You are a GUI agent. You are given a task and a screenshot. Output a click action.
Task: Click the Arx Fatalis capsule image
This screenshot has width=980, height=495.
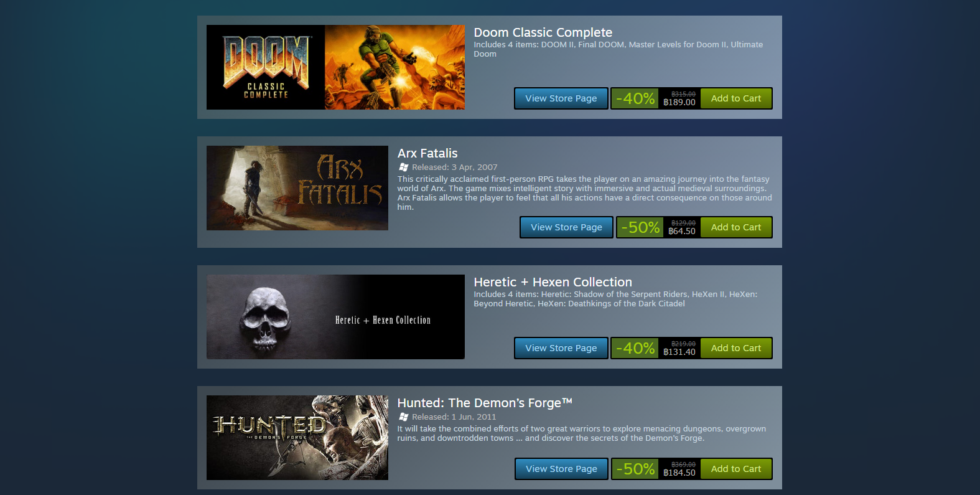(297, 188)
